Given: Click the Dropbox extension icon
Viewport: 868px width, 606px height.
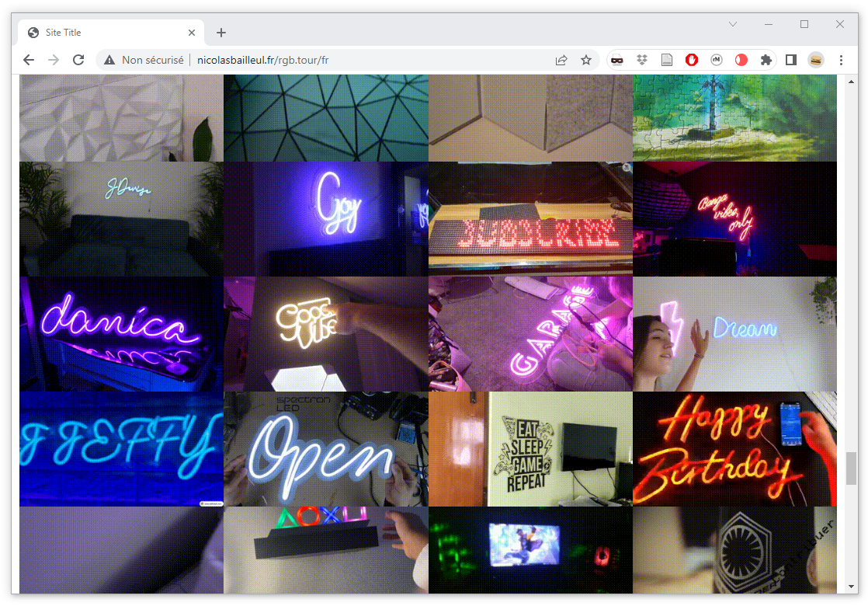Looking at the screenshot, I should (x=642, y=60).
